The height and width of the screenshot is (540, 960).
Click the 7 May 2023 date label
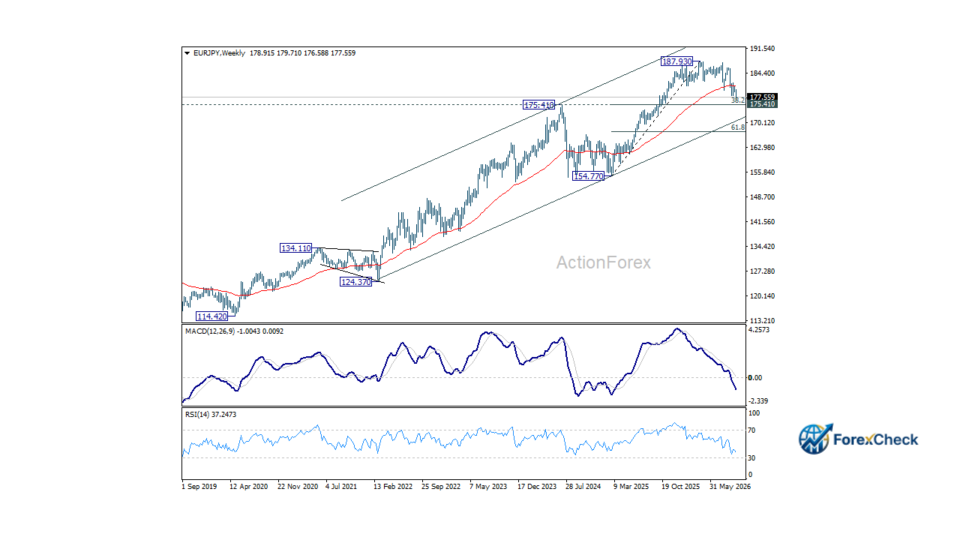(488, 487)
